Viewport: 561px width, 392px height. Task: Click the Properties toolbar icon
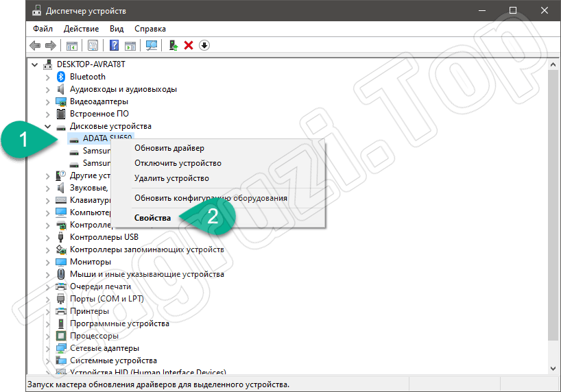[x=93, y=45]
